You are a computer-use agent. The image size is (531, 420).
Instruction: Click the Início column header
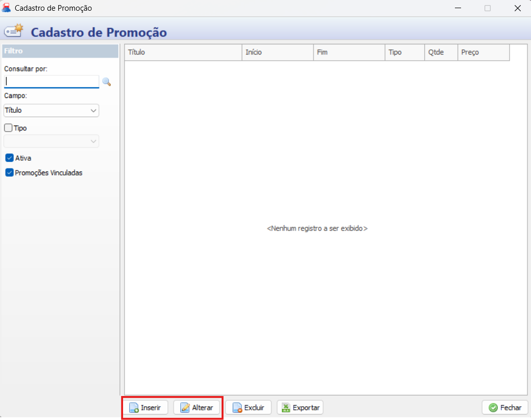(x=277, y=53)
